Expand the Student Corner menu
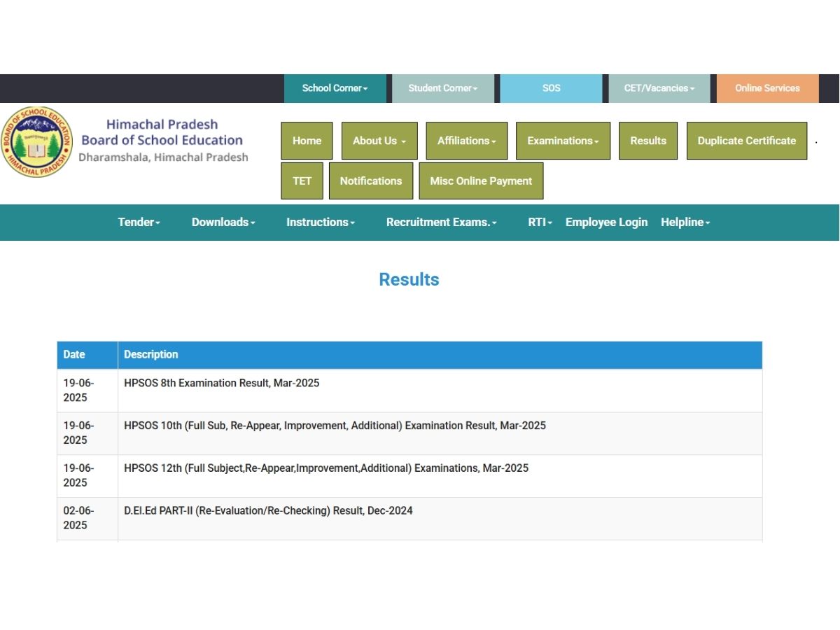The height and width of the screenshot is (630, 840). point(442,88)
